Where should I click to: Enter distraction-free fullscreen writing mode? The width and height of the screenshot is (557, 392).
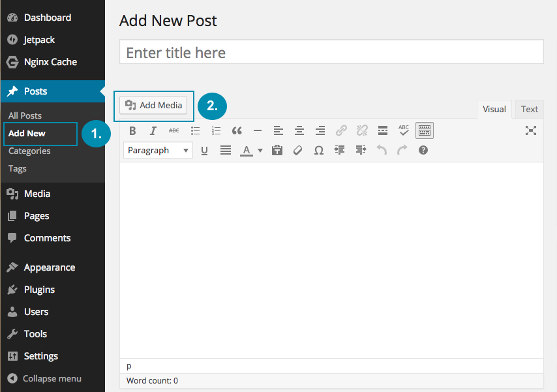pos(531,130)
